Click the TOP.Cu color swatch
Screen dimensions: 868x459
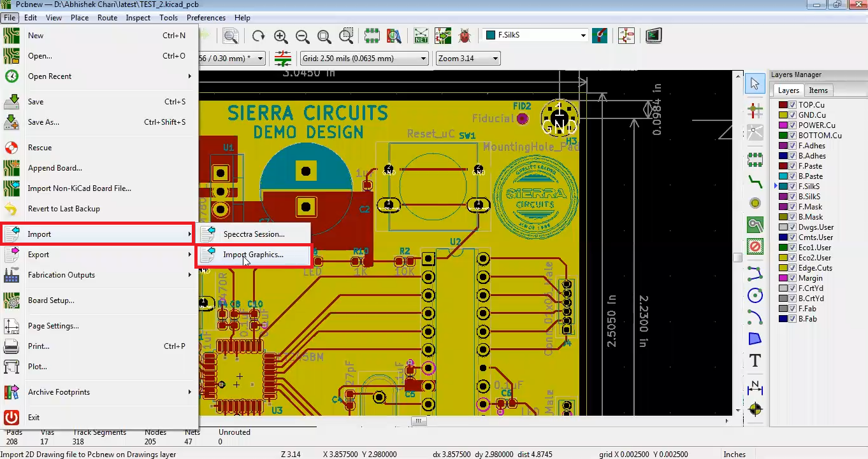pyautogui.click(x=783, y=105)
